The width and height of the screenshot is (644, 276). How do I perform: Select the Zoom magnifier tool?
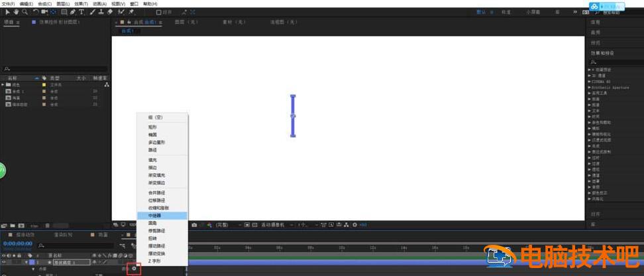click(x=25, y=12)
